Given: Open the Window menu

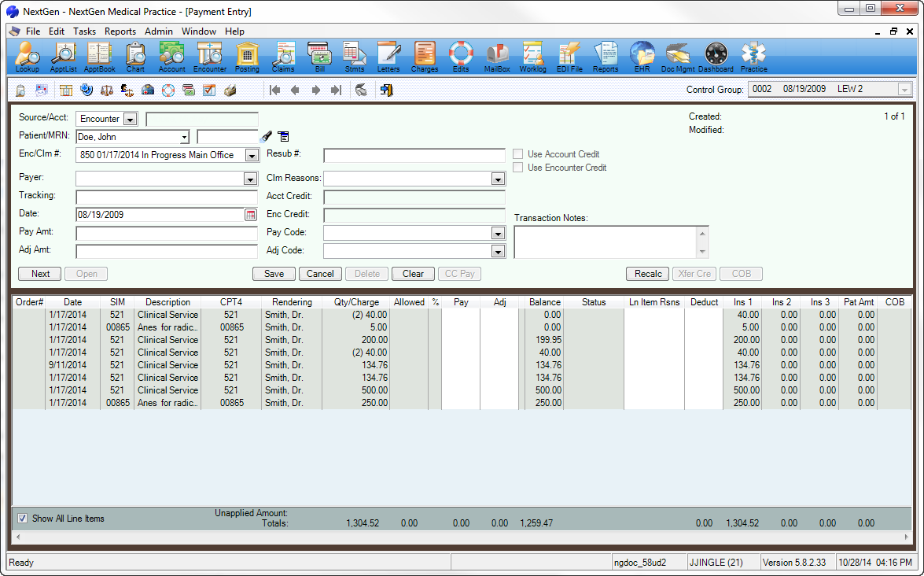Looking at the screenshot, I should click(199, 31).
